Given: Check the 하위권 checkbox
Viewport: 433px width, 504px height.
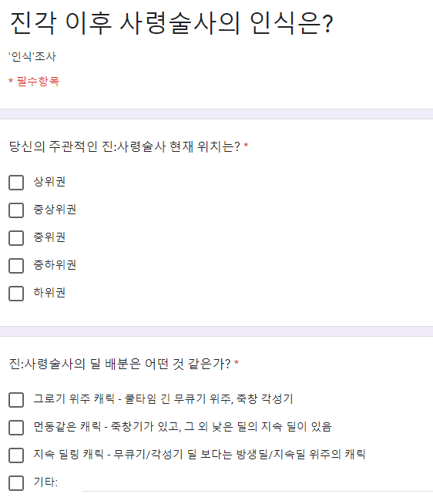Looking at the screenshot, I should (x=16, y=294).
